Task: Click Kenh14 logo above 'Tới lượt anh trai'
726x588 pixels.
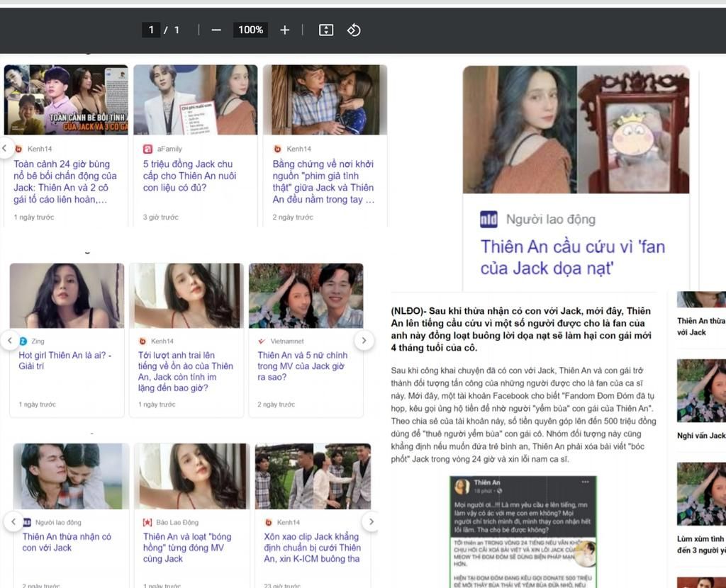Action: coord(143,341)
